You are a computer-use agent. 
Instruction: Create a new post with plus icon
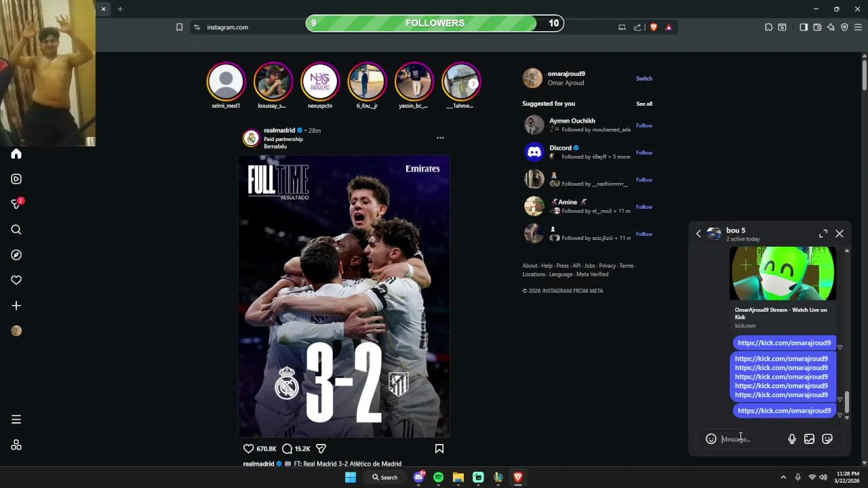(x=16, y=306)
